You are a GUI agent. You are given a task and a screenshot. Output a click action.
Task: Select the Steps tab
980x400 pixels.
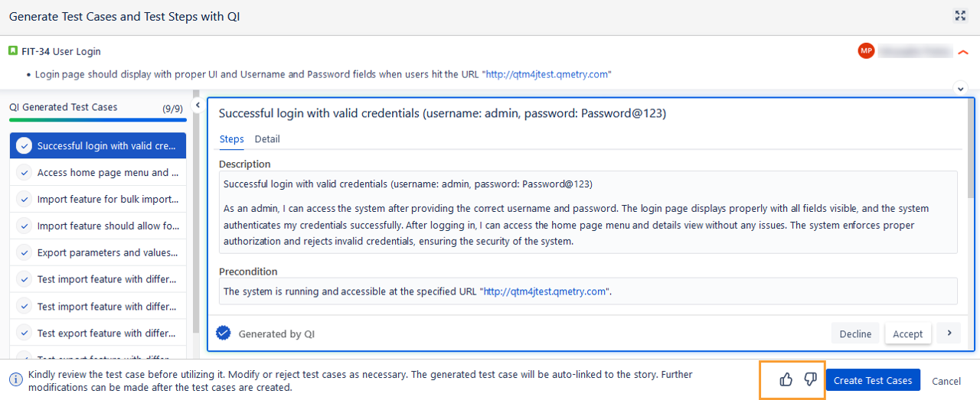click(231, 139)
